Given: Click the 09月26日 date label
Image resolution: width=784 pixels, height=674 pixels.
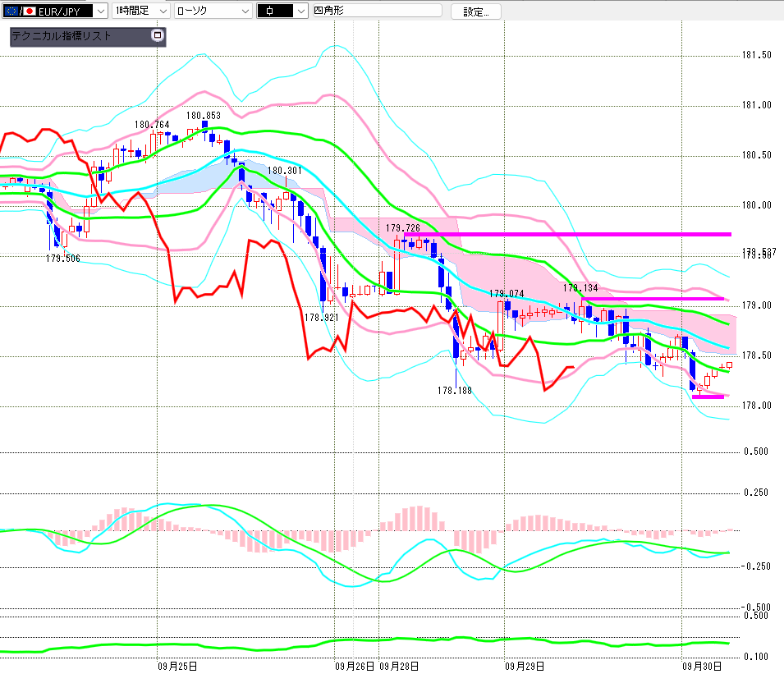Looking at the screenshot, I should [x=355, y=667].
